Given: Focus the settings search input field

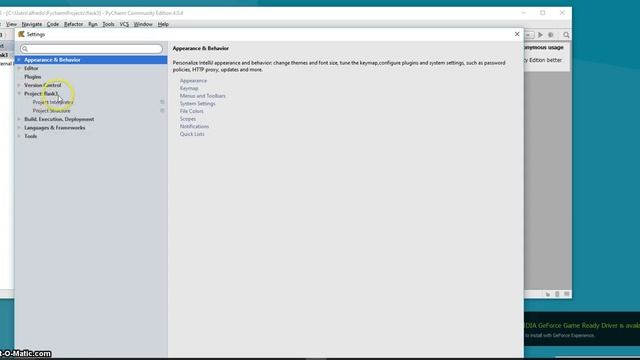Looking at the screenshot, I should coord(91,49).
